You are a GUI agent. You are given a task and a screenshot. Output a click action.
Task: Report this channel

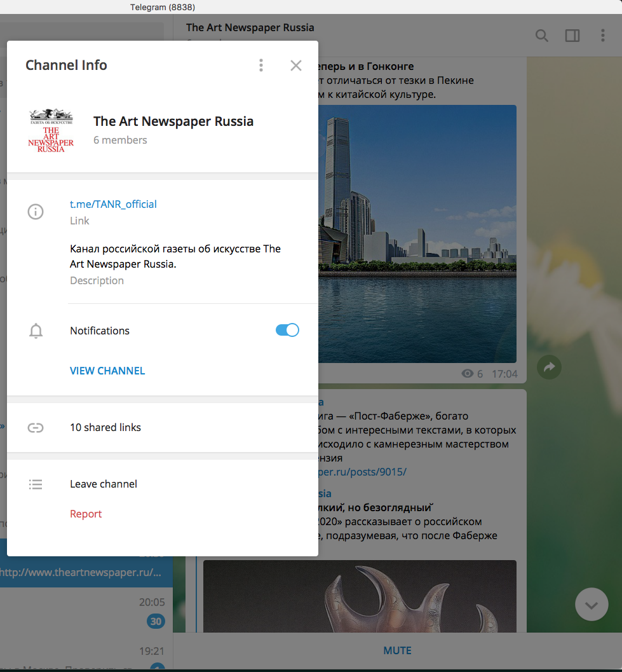pos(86,514)
